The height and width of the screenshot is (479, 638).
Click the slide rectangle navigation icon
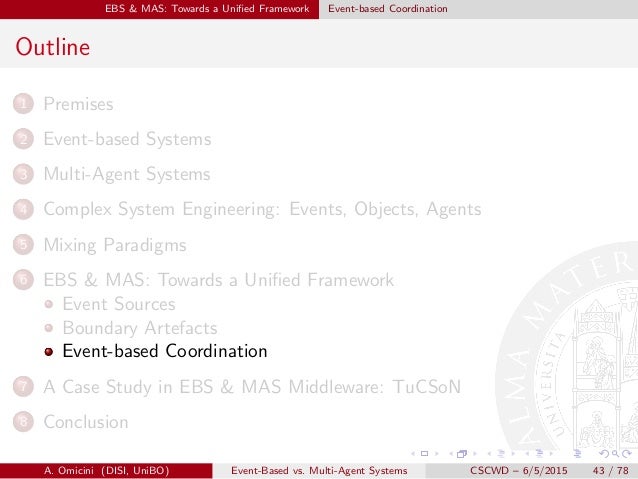424,453
